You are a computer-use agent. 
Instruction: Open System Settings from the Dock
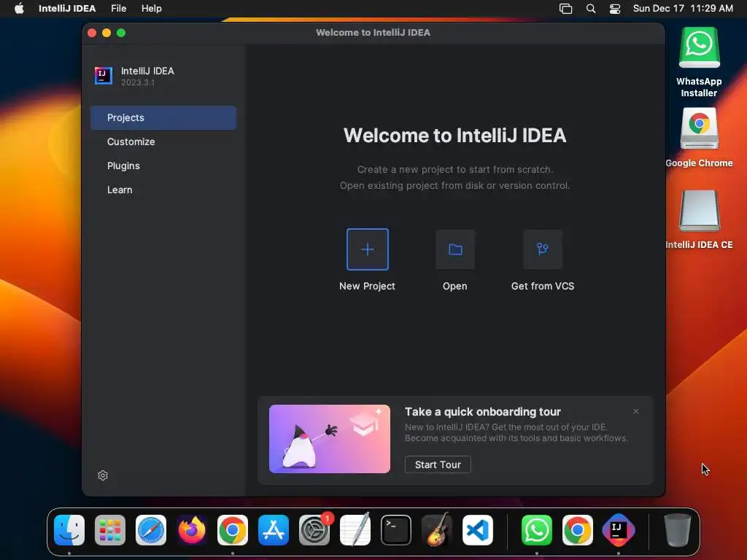point(314,530)
